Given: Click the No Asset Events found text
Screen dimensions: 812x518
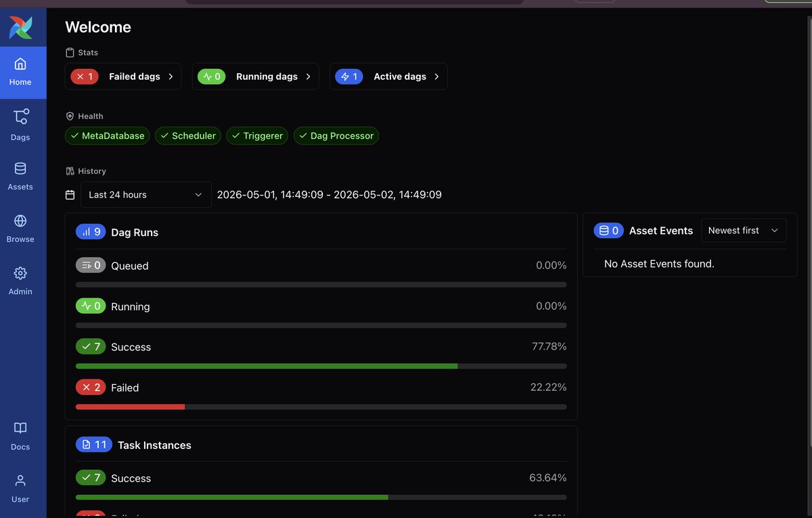Looking at the screenshot, I should [659, 264].
